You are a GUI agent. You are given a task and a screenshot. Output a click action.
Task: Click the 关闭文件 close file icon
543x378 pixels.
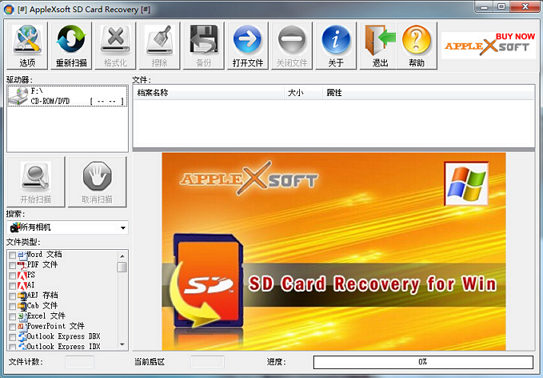click(x=292, y=46)
